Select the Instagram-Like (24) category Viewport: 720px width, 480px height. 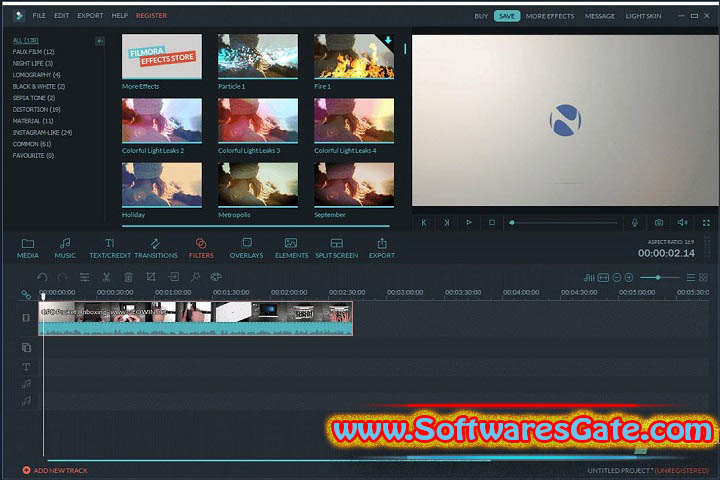point(42,132)
